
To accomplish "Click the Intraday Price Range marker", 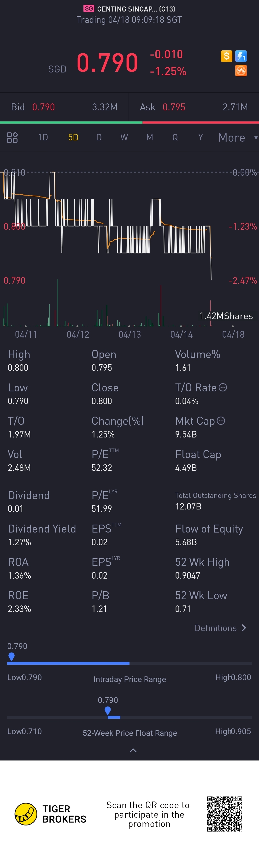I will tap(12, 656).
